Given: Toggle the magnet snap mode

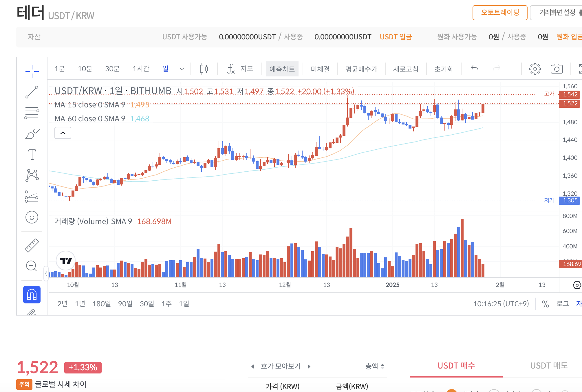Looking at the screenshot, I should tap(32, 295).
